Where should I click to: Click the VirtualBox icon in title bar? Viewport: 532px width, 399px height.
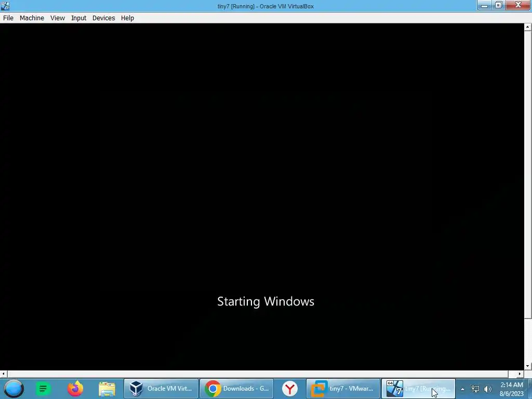click(x=5, y=6)
